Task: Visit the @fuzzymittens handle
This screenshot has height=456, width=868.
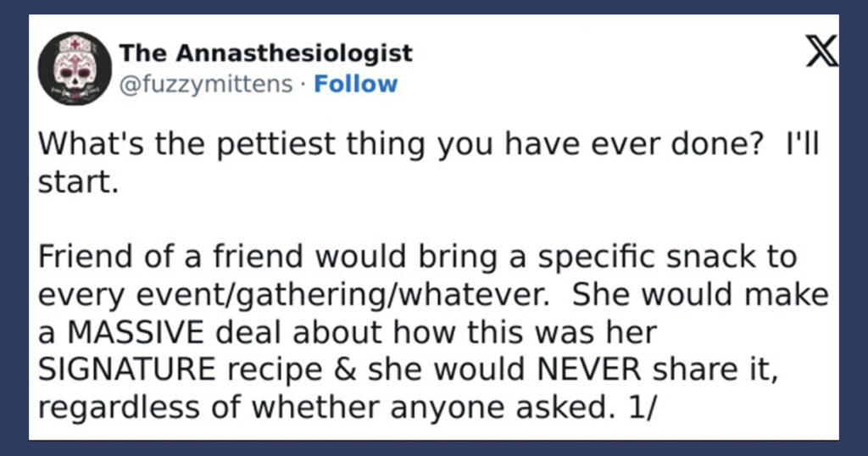Action: 206,85
